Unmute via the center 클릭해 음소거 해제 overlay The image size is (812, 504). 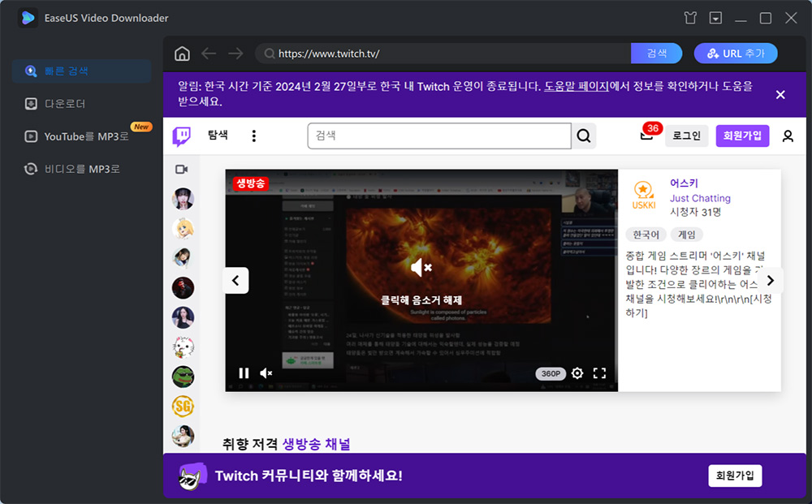tap(421, 281)
